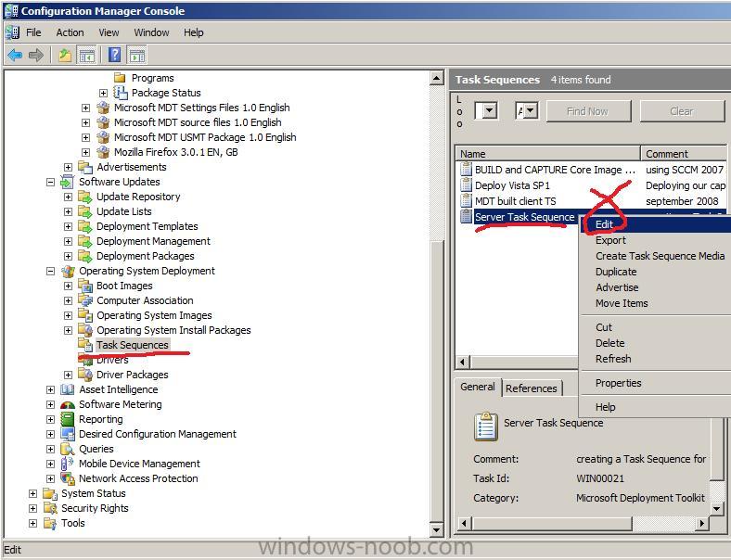
Task: Choose Create Task Sequence Media
Action: click(x=656, y=256)
